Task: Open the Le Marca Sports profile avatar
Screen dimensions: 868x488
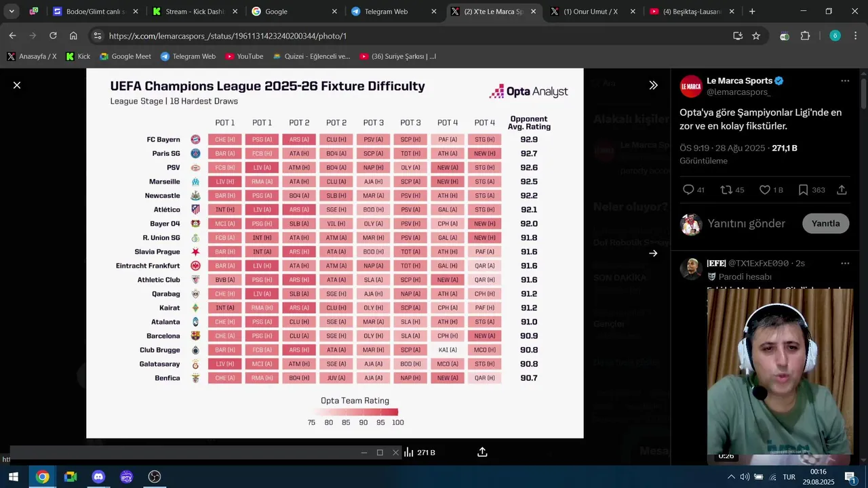Action: (x=691, y=86)
